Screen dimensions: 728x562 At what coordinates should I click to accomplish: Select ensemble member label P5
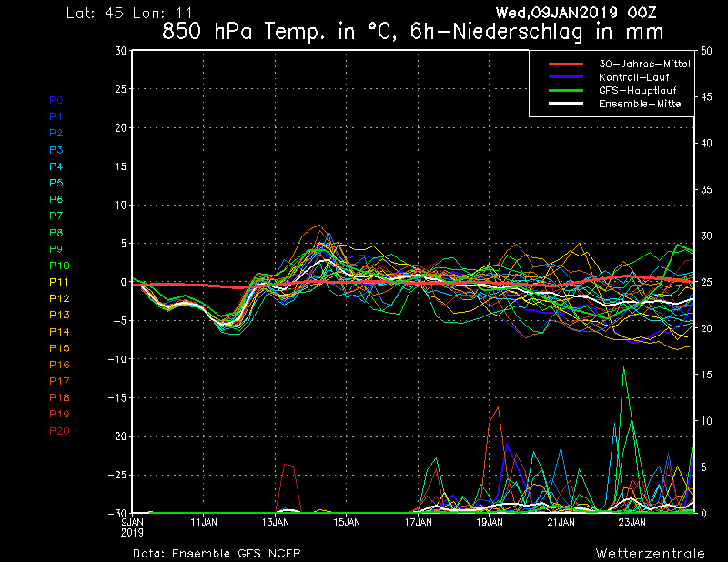[x=56, y=183]
